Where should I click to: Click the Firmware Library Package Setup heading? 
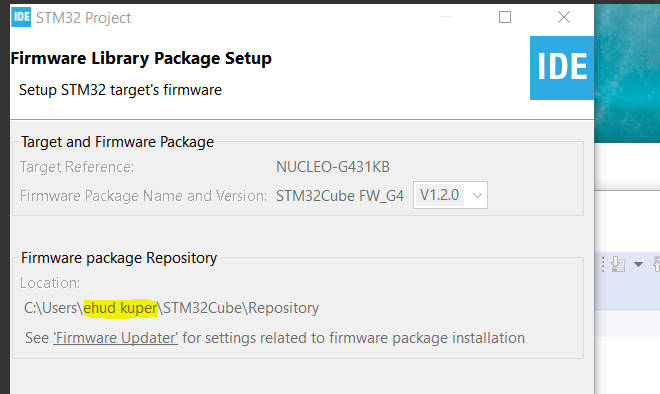(x=141, y=58)
